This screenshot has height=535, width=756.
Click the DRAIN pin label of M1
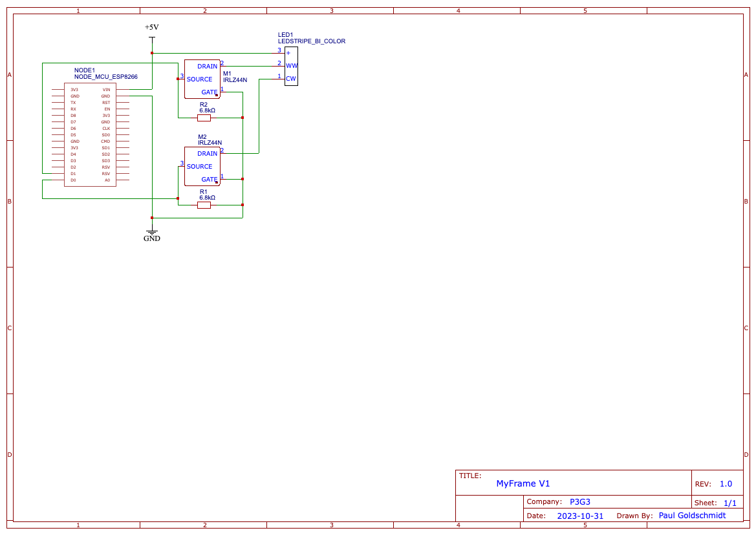[207, 66]
